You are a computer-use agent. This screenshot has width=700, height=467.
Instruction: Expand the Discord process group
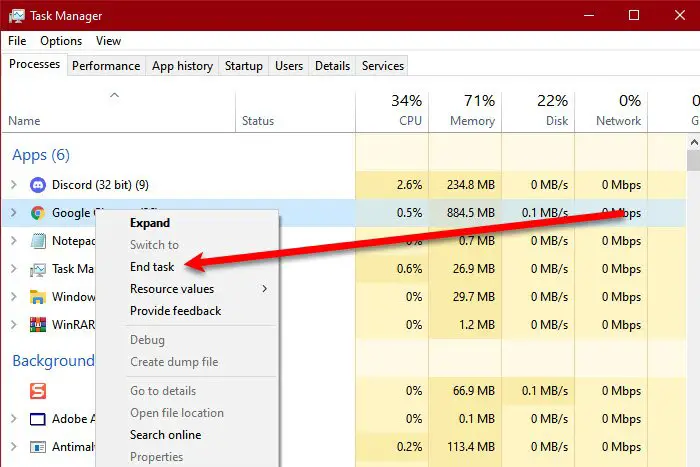tap(14, 185)
